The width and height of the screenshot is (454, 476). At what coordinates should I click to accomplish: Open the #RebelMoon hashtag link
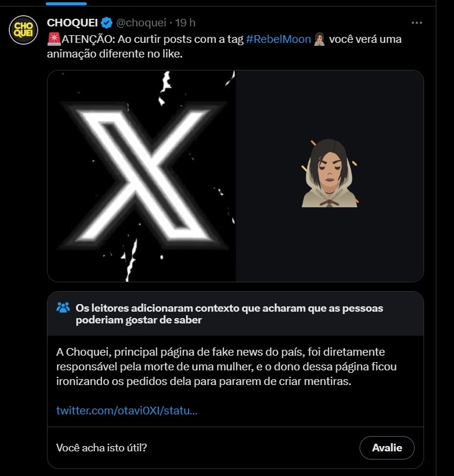279,39
